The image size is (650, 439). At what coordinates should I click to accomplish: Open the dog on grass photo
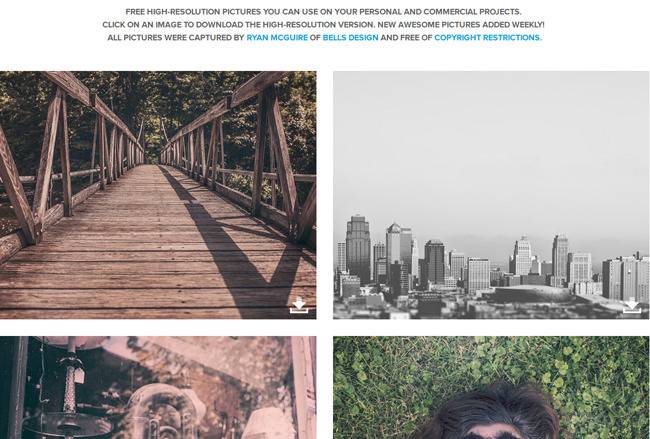click(x=491, y=388)
